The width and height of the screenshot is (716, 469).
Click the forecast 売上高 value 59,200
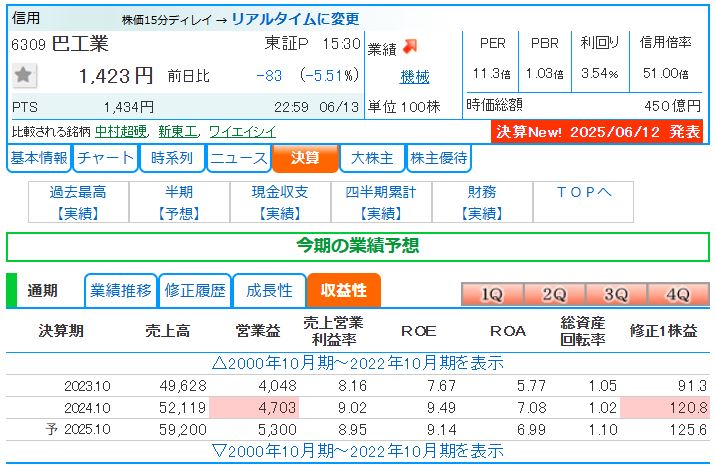183,430
